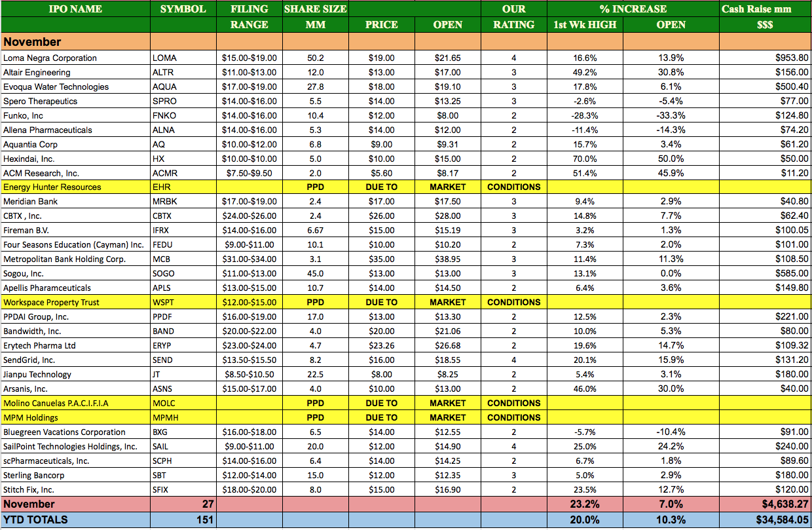Select the $240.00 cash raise cell
Image resolution: width=812 pixels, height=530 pixels.
click(x=766, y=447)
